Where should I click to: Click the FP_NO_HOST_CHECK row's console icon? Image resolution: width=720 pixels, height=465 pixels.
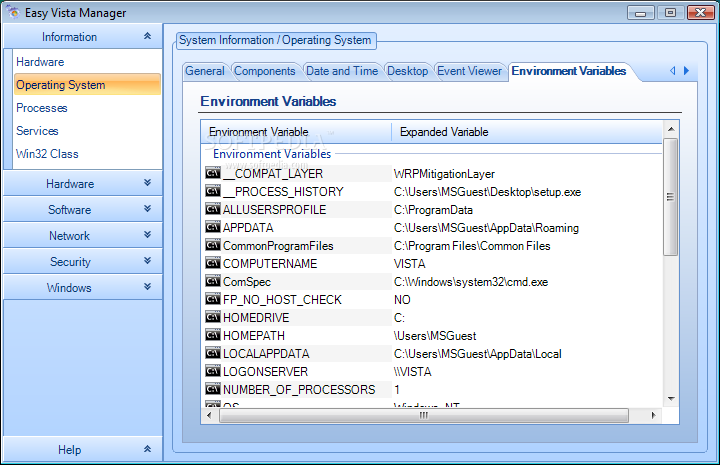213,299
